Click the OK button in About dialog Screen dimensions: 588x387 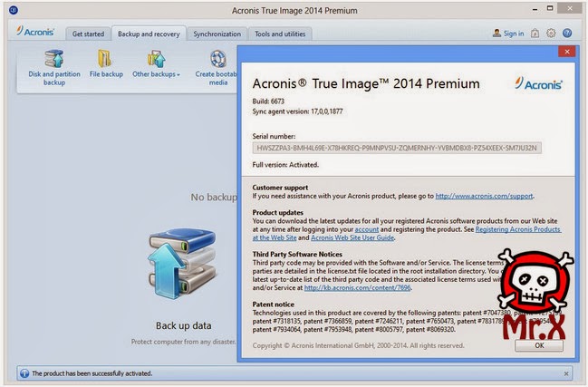coord(539,345)
